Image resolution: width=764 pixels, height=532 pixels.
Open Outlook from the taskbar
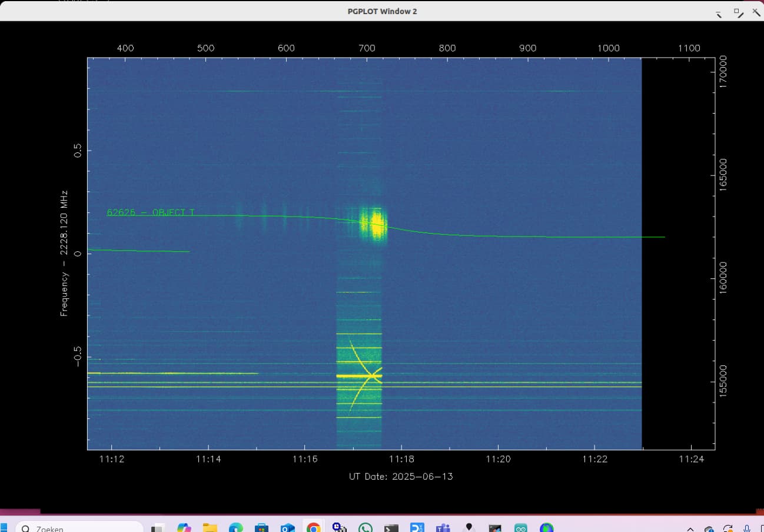point(288,528)
